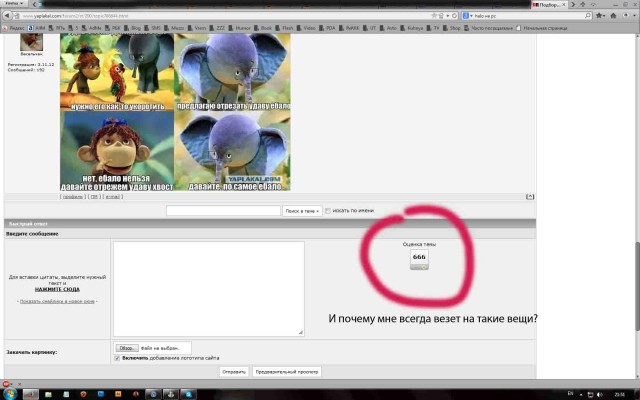Open the Яндекс bookmark
The width and height of the screenshot is (640, 400).
coord(14,28)
